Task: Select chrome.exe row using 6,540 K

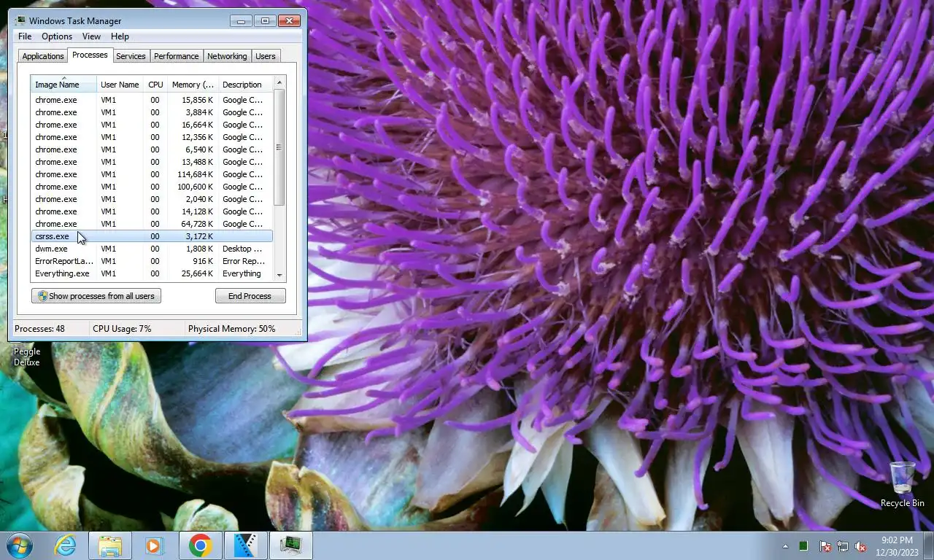Action: pos(152,149)
